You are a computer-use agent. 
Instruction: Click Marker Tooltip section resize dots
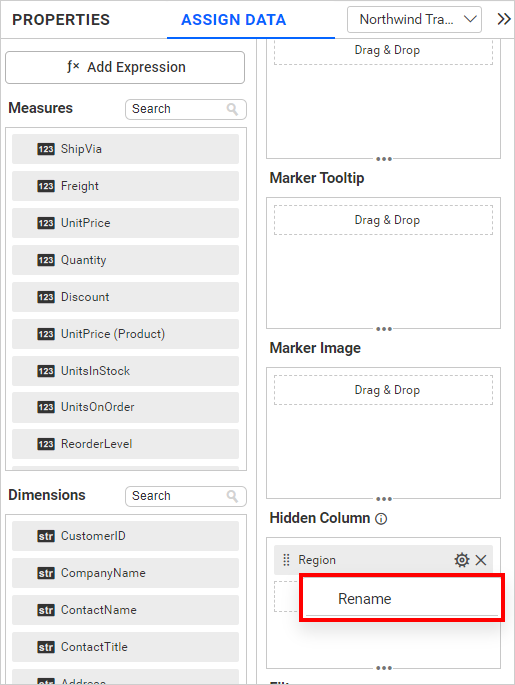(x=384, y=329)
